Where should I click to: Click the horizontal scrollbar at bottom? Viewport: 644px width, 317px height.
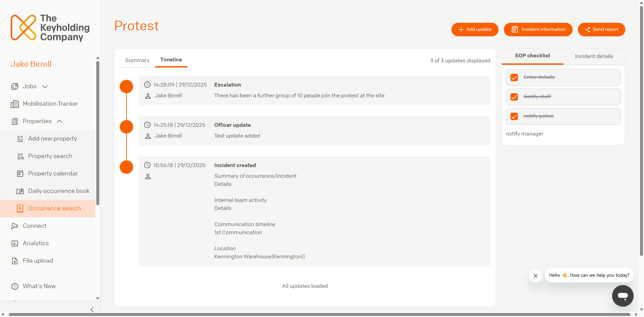click(x=319, y=314)
